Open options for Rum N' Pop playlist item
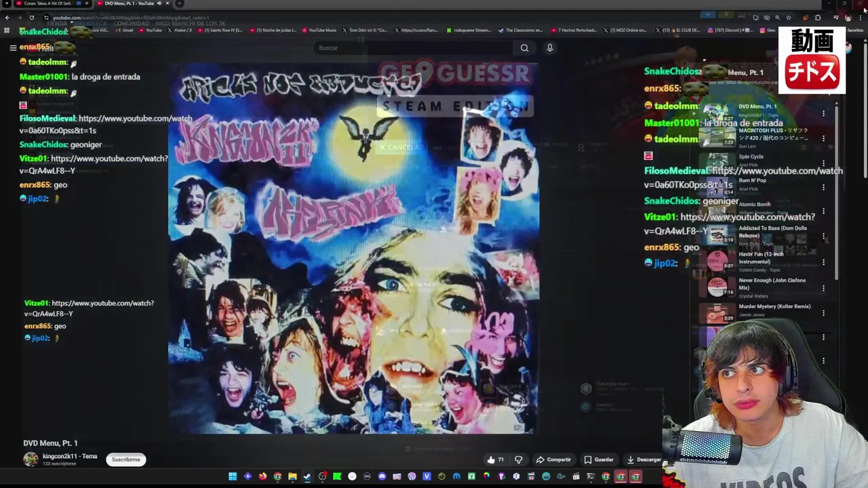The image size is (868, 488). [823, 187]
